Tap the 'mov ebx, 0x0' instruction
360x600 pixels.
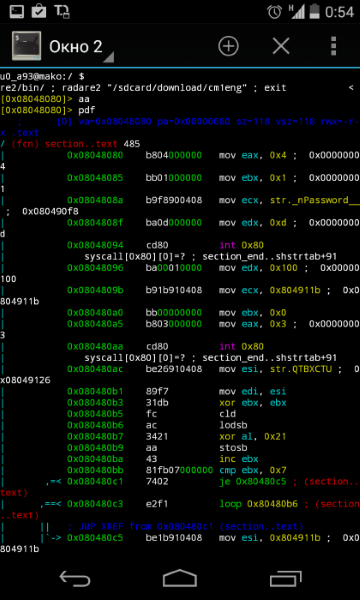coord(252,313)
